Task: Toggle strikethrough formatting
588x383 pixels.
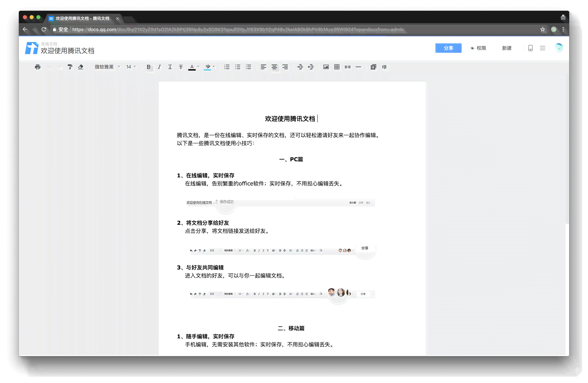Action: coord(181,67)
